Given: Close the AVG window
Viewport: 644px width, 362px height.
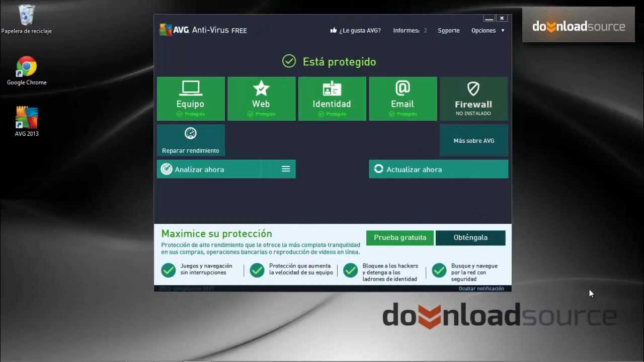Looking at the screenshot, I should (x=502, y=18).
